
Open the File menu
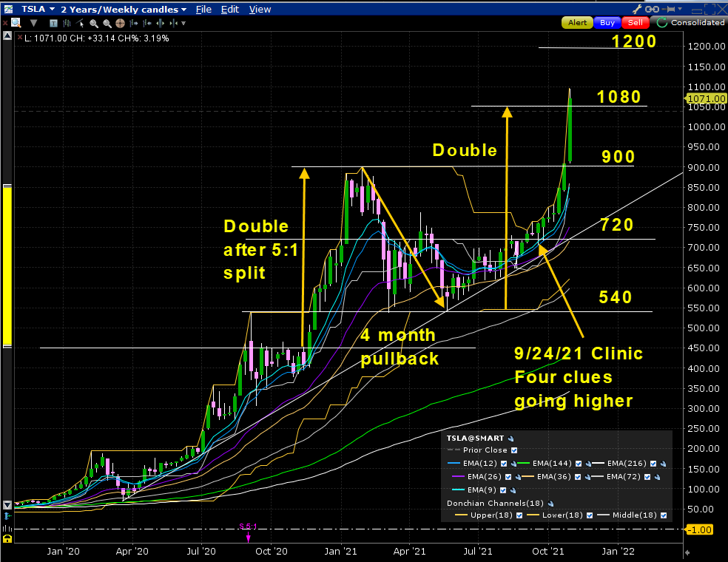click(x=203, y=10)
